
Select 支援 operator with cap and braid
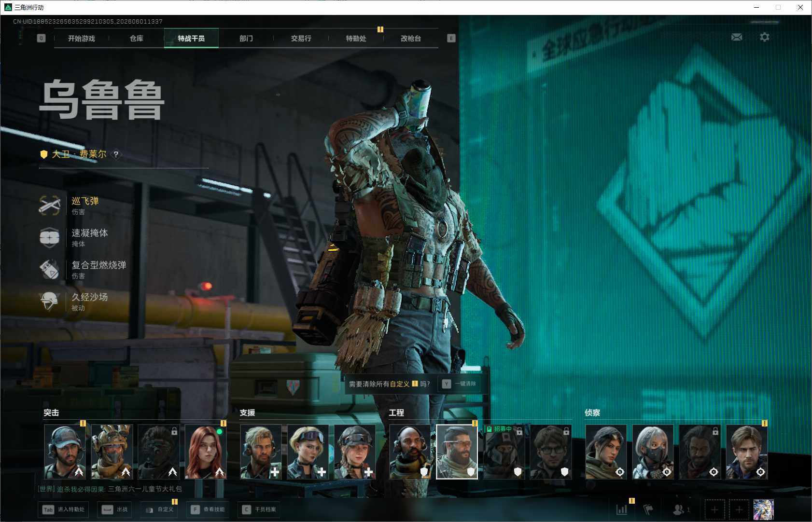click(355, 452)
